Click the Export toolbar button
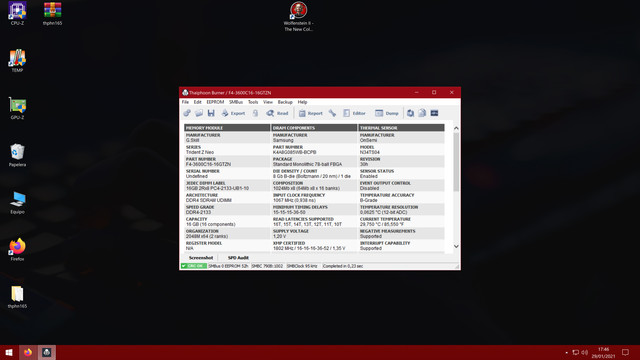This screenshot has height=360, width=640. (x=233, y=113)
